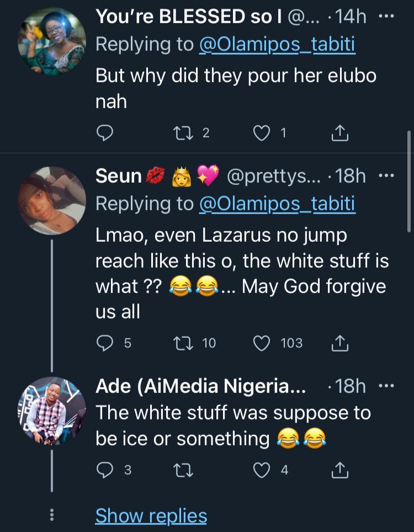
Task: Expand thread with Show replies
Action: click(151, 516)
